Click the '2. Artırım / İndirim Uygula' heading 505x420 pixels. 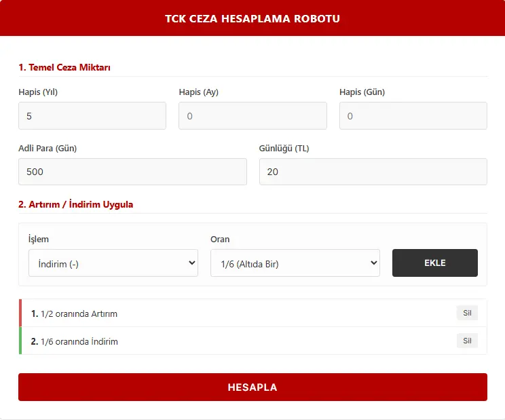click(76, 204)
